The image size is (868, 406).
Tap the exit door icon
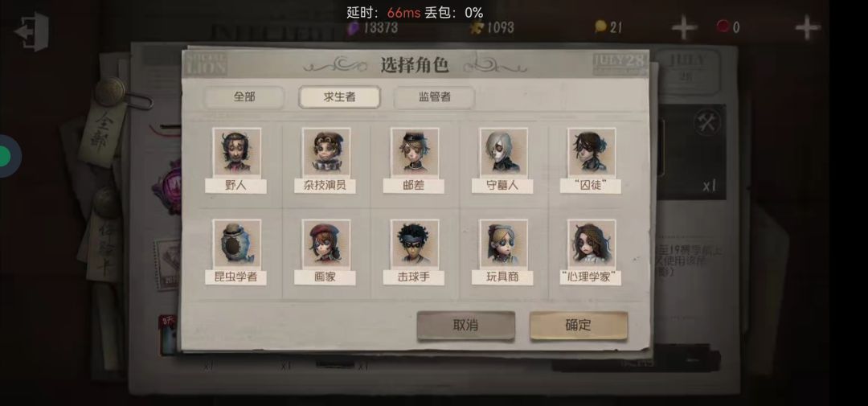(33, 31)
